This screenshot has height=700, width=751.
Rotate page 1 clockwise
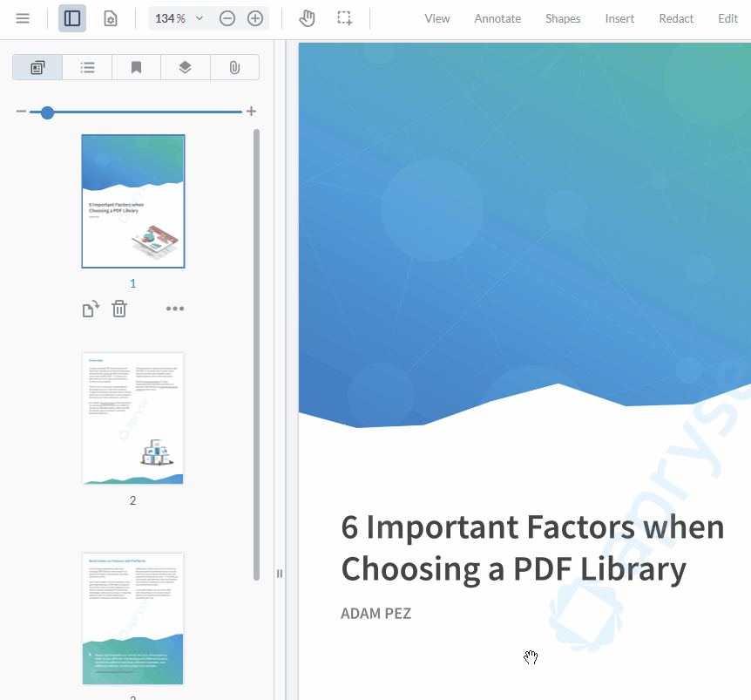[x=91, y=309]
